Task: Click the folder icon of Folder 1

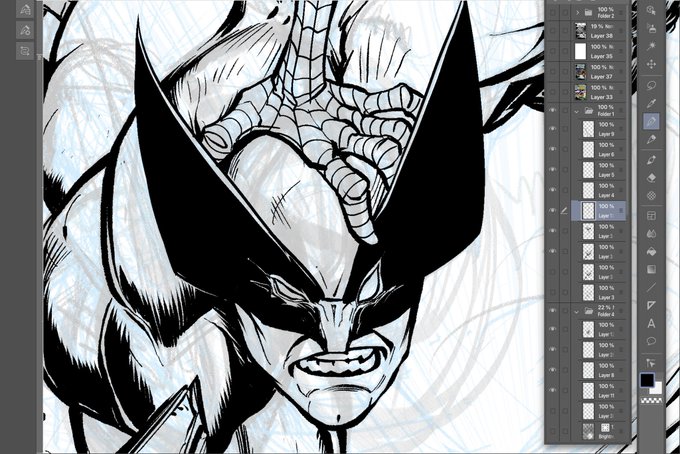Action: [x=588, y=111]
